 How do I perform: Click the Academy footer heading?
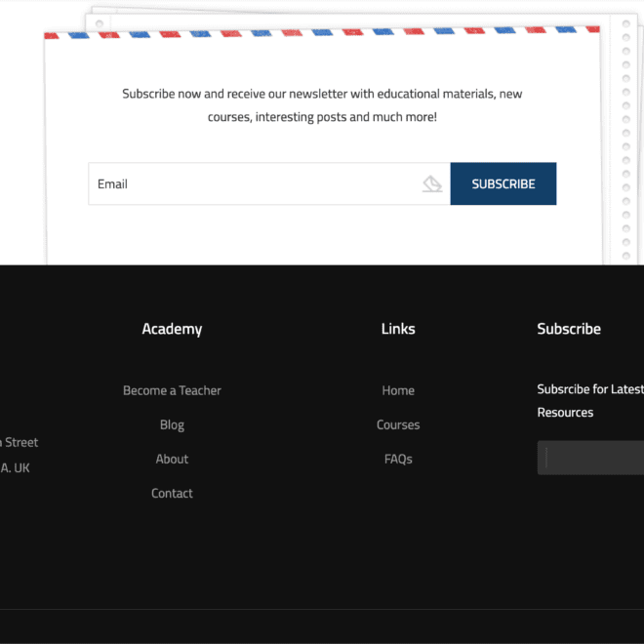tap(172, 329)
